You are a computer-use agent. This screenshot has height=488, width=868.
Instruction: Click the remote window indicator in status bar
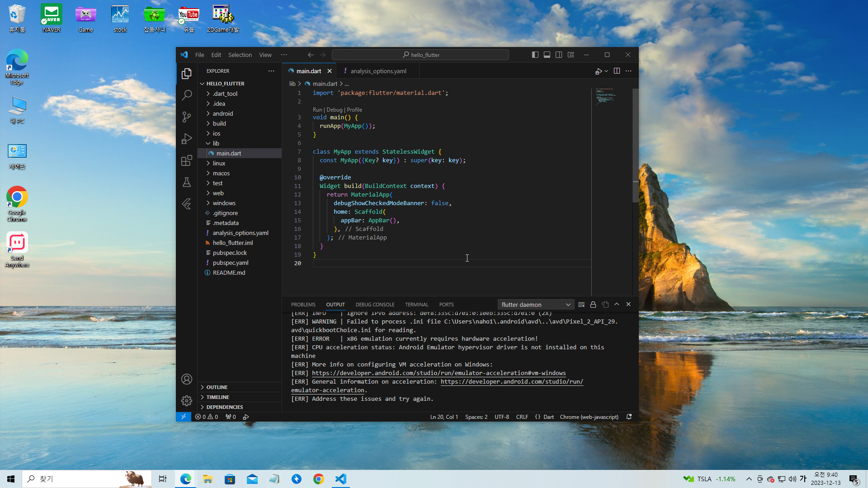(184, 417)
